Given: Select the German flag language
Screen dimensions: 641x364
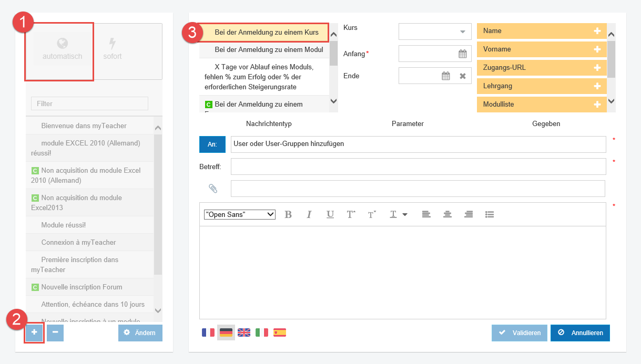Looking at the screenshot, I should tap(226, 332).
